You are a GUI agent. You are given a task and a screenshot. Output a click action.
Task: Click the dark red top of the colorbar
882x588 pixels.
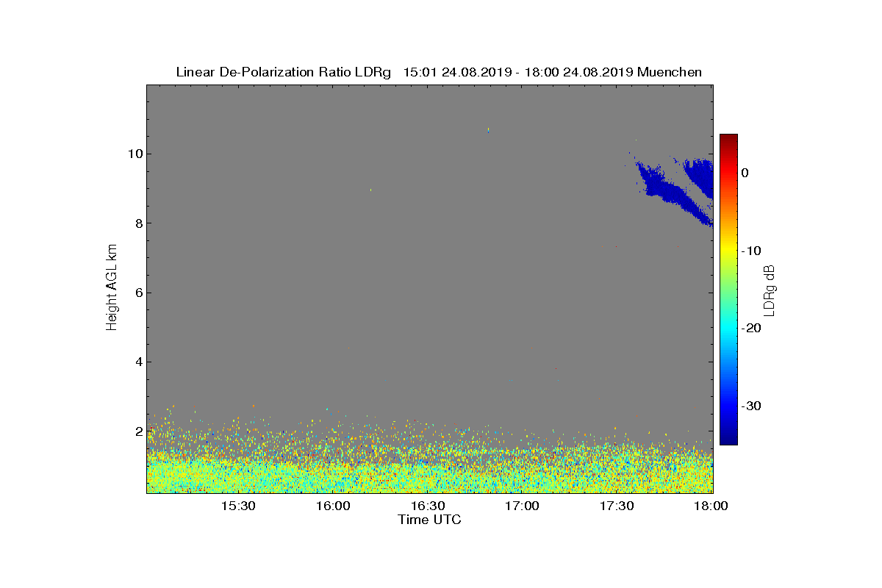[728, 140]
